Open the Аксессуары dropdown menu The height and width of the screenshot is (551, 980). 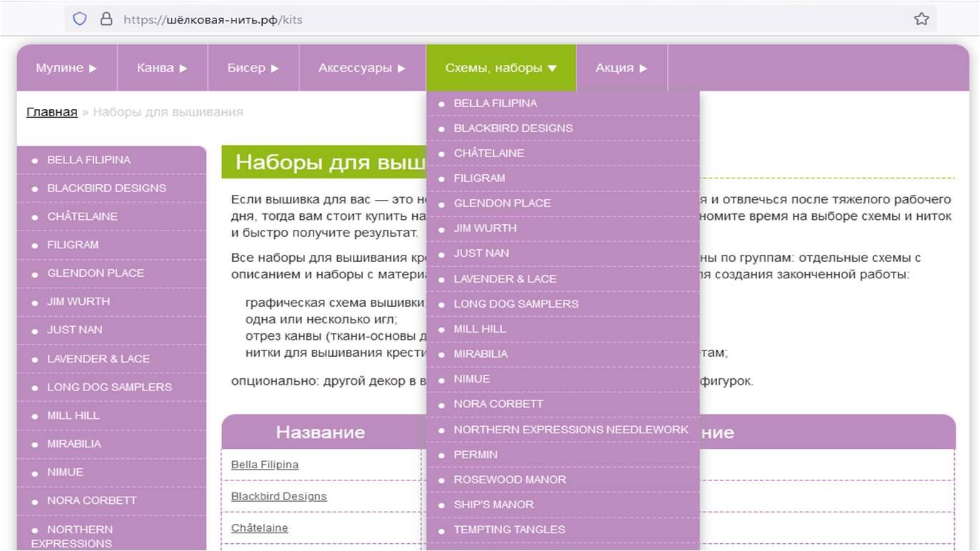[x=362, y=69]
